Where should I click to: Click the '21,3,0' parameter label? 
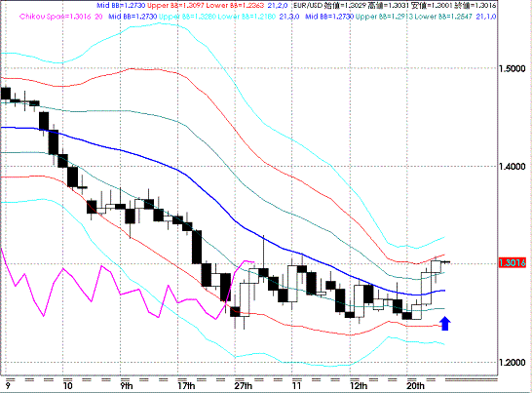(x=289, y=17)
